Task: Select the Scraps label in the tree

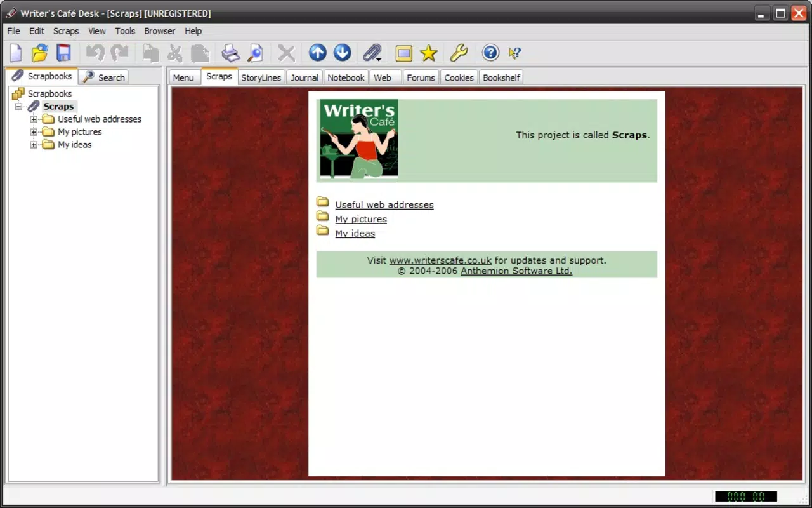Action: click(59, 107)
